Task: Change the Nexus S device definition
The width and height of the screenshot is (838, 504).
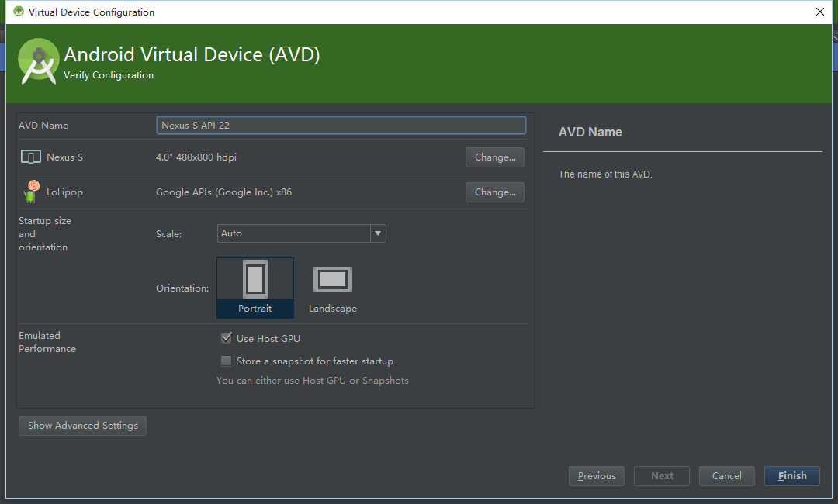Action: click(x=495, y=157)
